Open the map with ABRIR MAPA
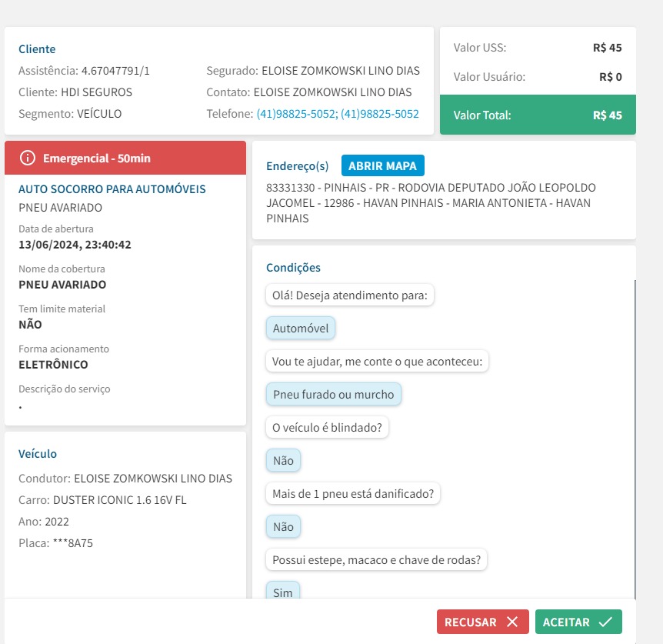Screen dimensions: 663x644 click(x=382, y=165)
